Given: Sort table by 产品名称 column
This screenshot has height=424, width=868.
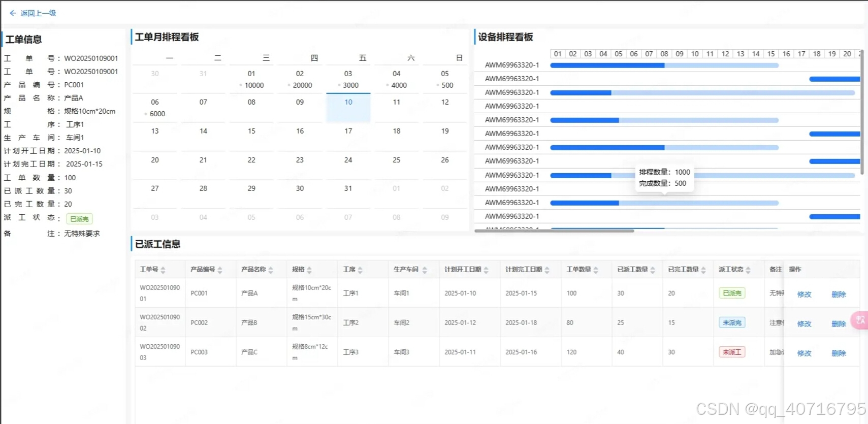Looking at the screenshot, I should [x=271, y=270].
